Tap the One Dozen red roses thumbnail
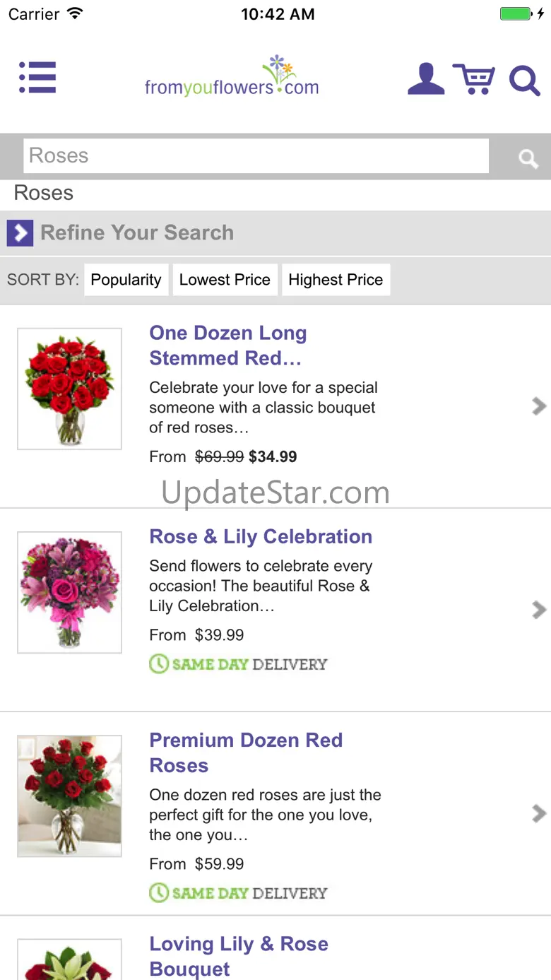 click(x=69, y=389)
